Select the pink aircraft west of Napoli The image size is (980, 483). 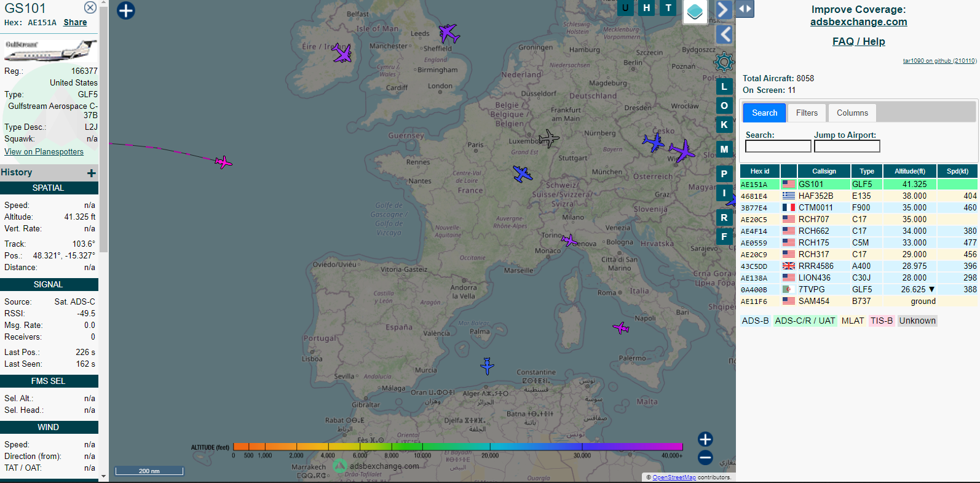(621, 328)
